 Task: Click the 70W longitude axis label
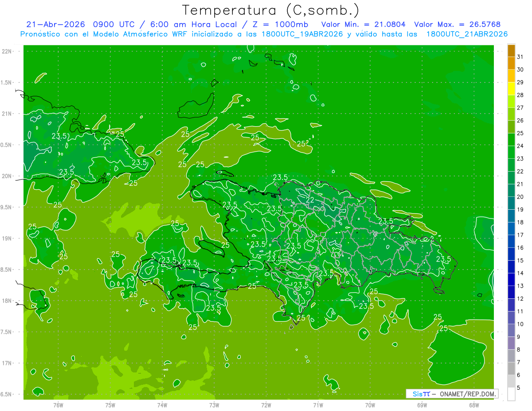click(x=370, y=405)
